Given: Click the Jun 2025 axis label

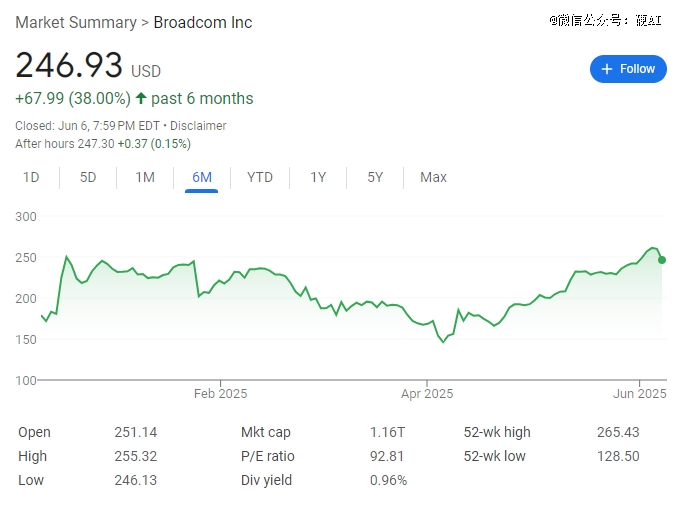Looking at the screenshot, I should click(639, 394).
